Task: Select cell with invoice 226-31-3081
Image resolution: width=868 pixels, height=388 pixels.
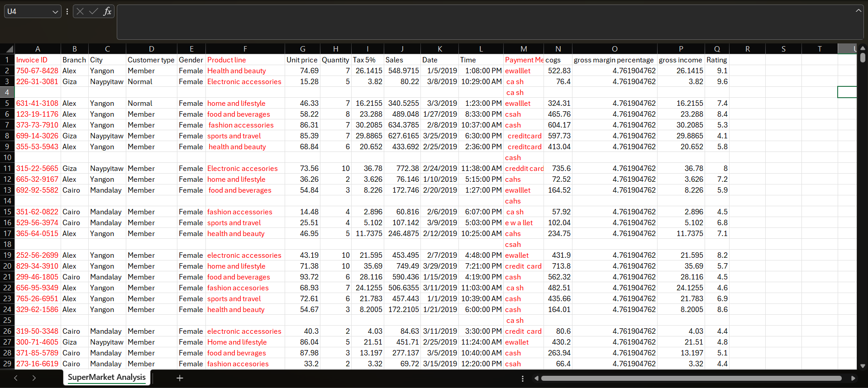Action: point(38,81)
